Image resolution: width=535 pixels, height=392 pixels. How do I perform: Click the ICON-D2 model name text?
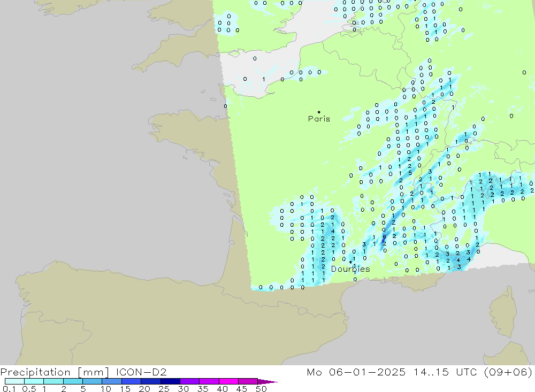coord(141,372)
